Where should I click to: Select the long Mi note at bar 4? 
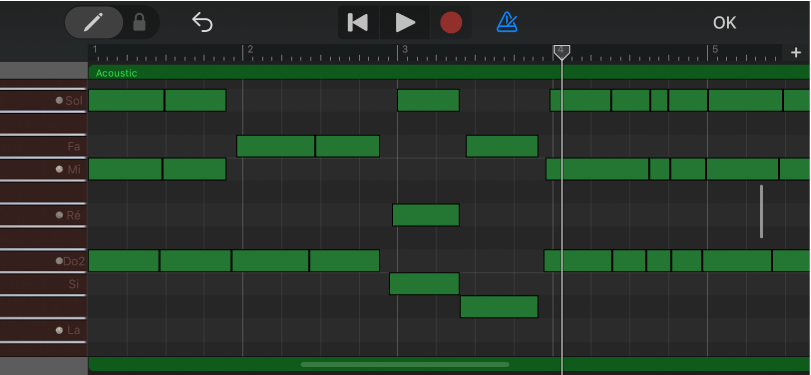tap(597, 169)
